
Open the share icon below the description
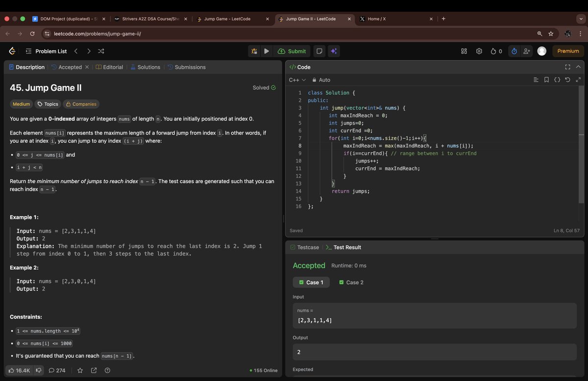94,370
